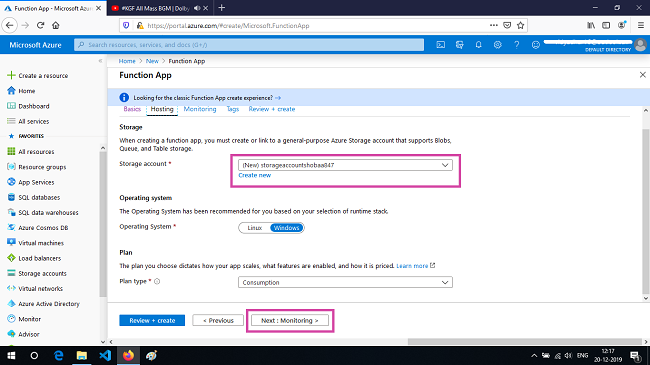Open Directory and subscription filter icon
This screenshot has height=365, width=650.
click(459, 45)
